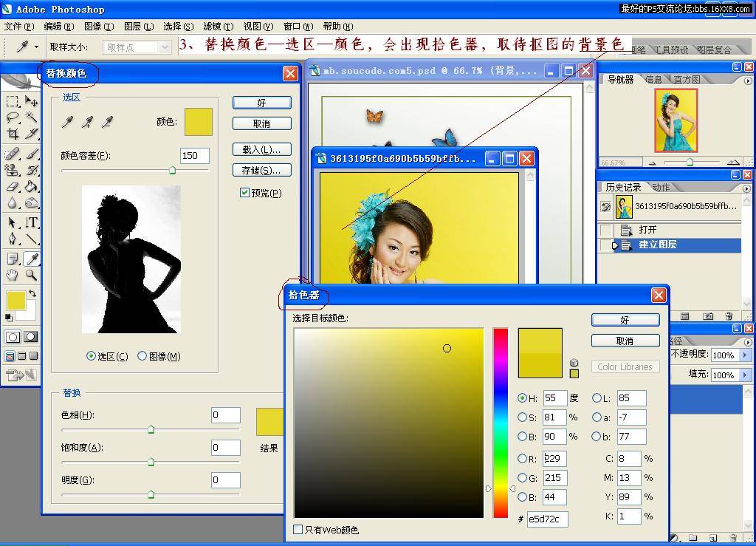Open the 滤镜(T) menu
Screen dimensions: 756x546
[x=218, y=26]
